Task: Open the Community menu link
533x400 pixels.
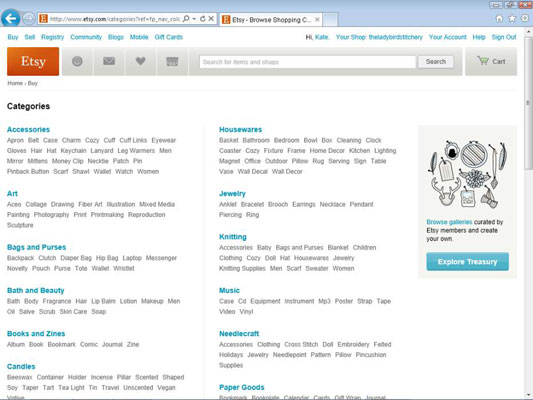Action: tap(86, 37)
